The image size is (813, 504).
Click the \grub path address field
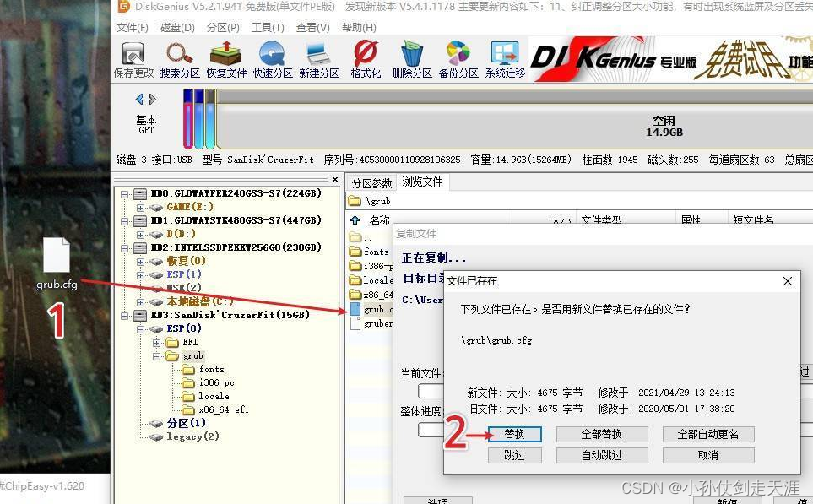[579, 201]
